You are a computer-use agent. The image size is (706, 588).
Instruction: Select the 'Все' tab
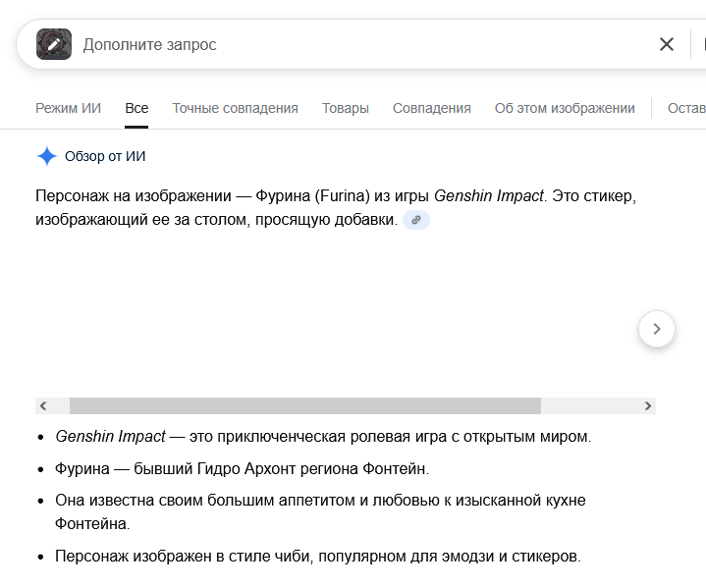coord(136,108)
